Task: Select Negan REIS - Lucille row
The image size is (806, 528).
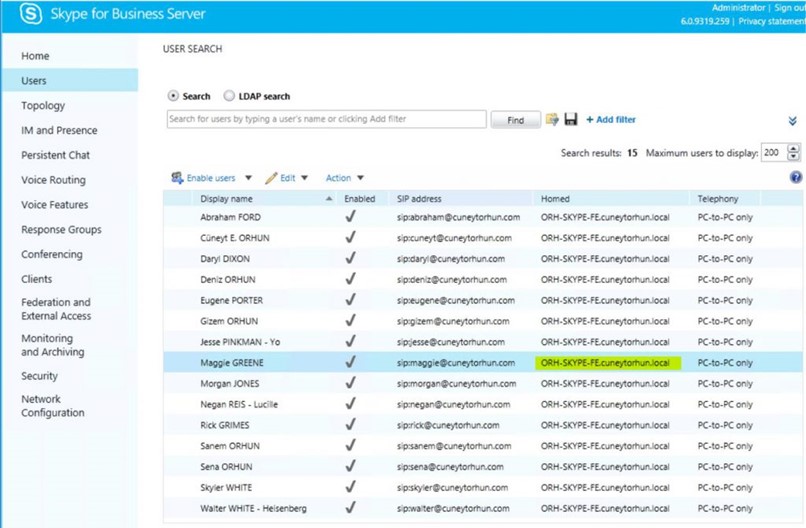Action: [483, 404]
